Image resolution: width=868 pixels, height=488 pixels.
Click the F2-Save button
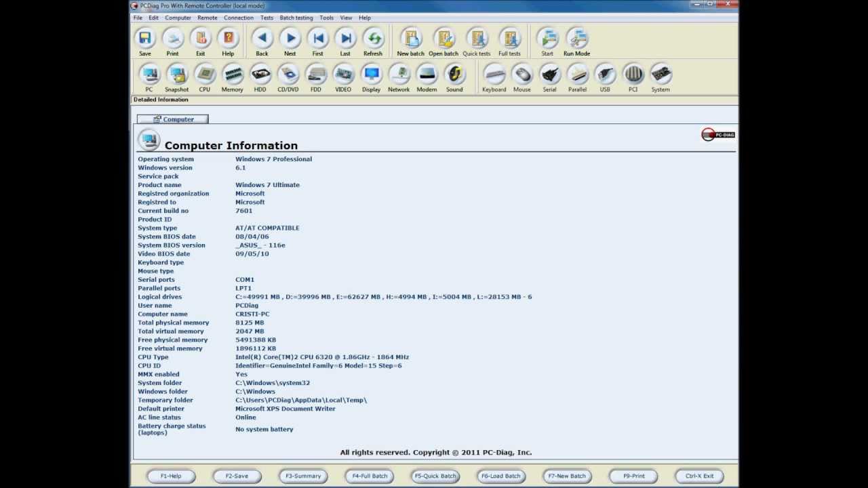coord(237,476)
